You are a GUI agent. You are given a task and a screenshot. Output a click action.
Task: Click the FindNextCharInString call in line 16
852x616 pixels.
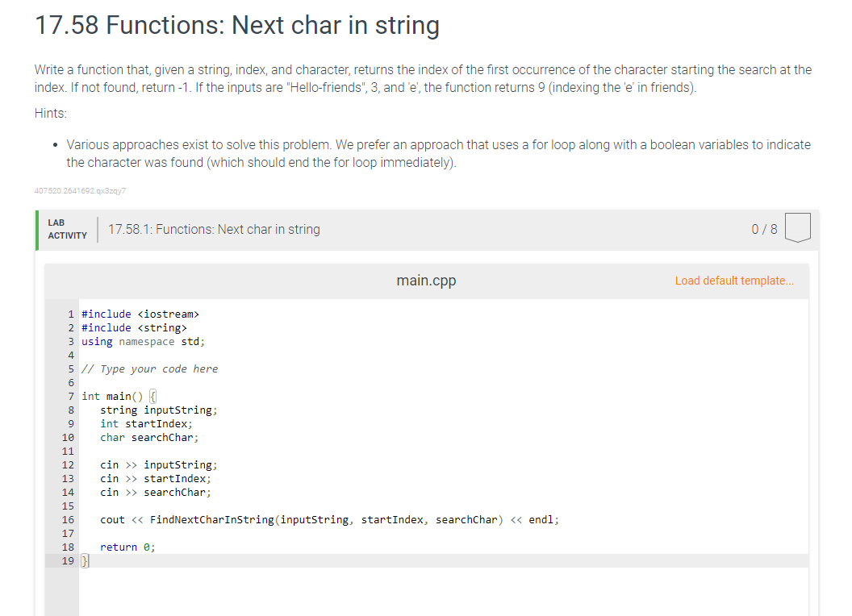[x=327, y=520]
